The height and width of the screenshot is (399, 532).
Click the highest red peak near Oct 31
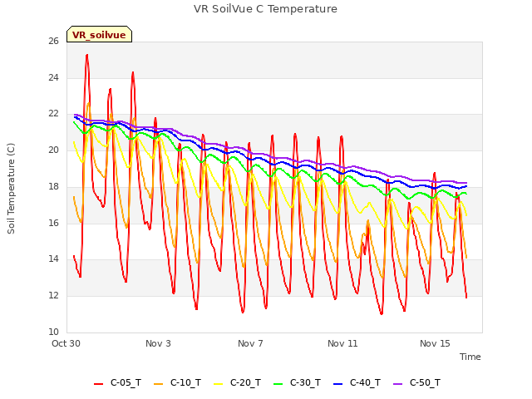pyautogui.click(x=87, y=56)
